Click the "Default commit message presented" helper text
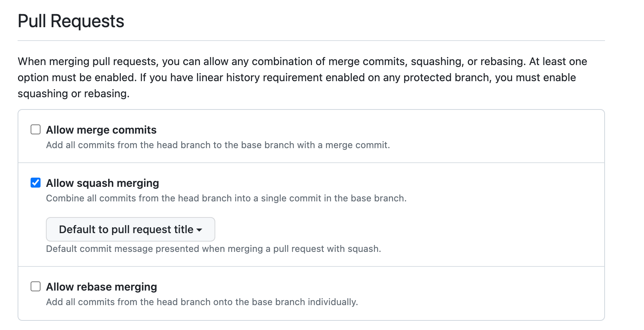 213,249
